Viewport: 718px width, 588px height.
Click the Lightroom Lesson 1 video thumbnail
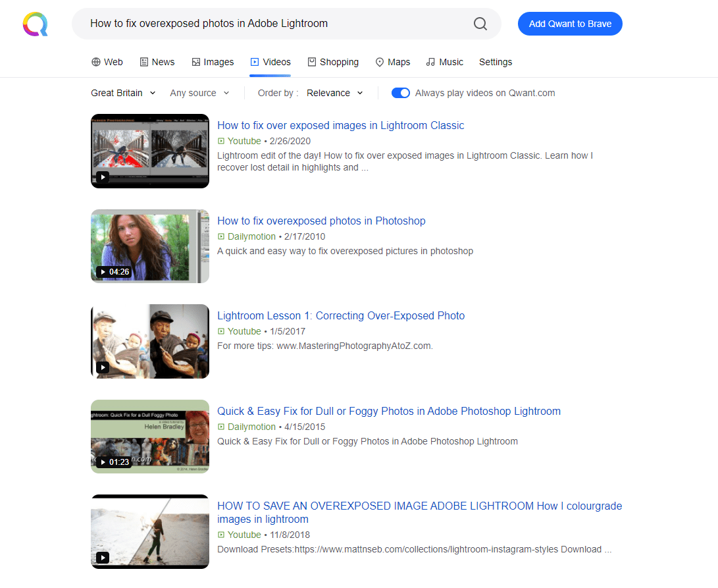(150, 342)
